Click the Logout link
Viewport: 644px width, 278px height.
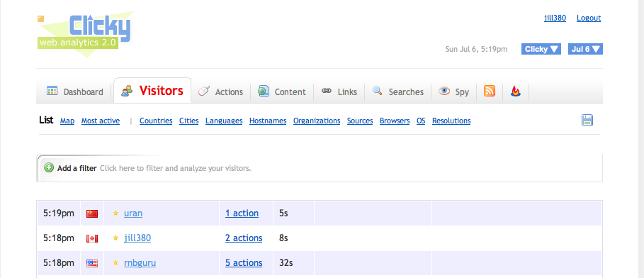click(x=589, y=18)
